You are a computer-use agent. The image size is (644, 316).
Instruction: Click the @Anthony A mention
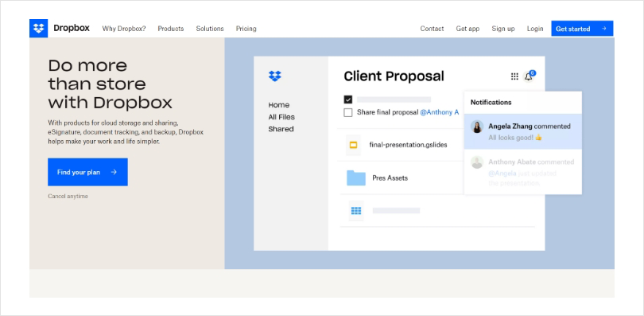(440, 112)
